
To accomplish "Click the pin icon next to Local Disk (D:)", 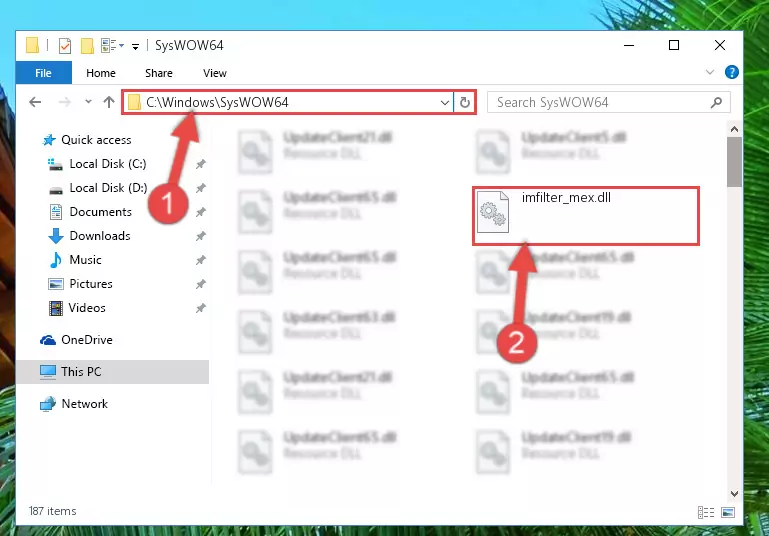I will (x=201, y=188).
